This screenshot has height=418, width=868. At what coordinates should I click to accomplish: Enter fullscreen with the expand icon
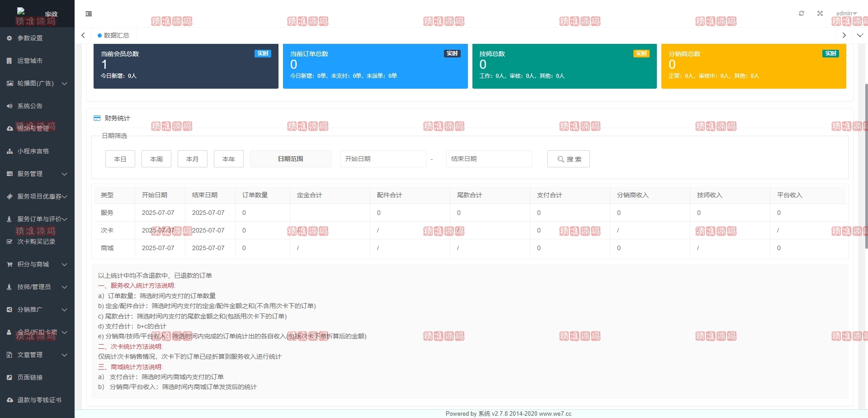click(820, 14)
